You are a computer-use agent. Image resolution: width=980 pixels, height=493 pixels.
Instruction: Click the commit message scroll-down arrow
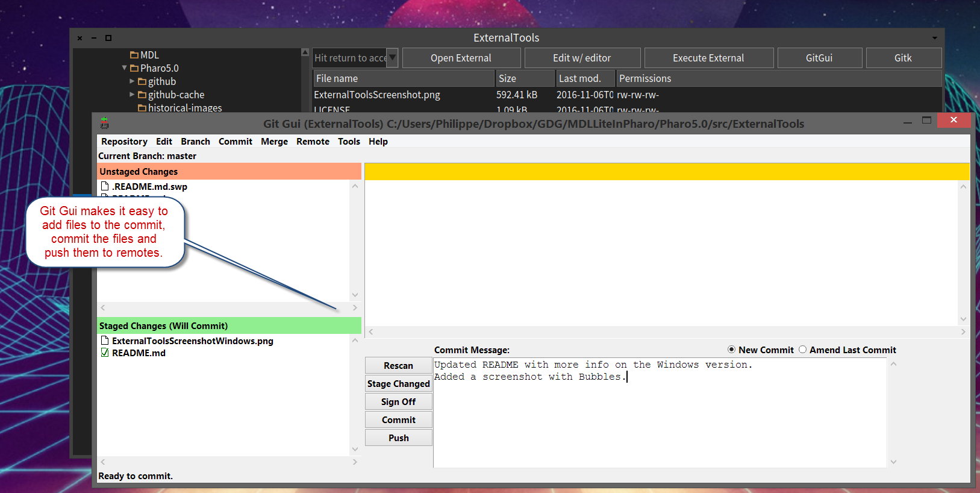point(893,462)
